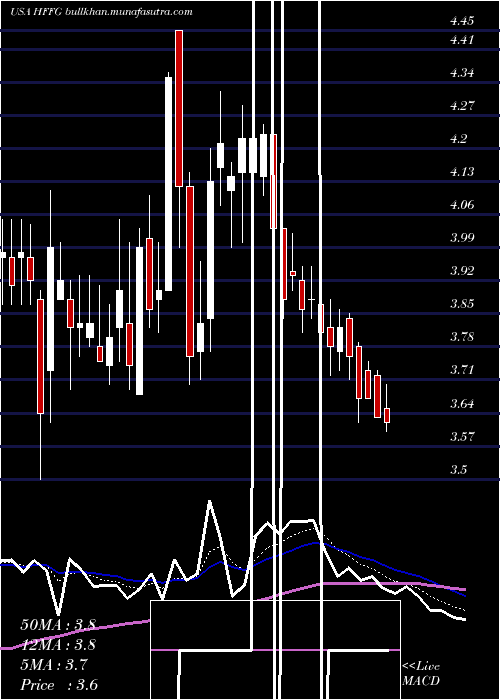Click the 4.45 price axis label

pyautogui.click(x=462, y=21)
